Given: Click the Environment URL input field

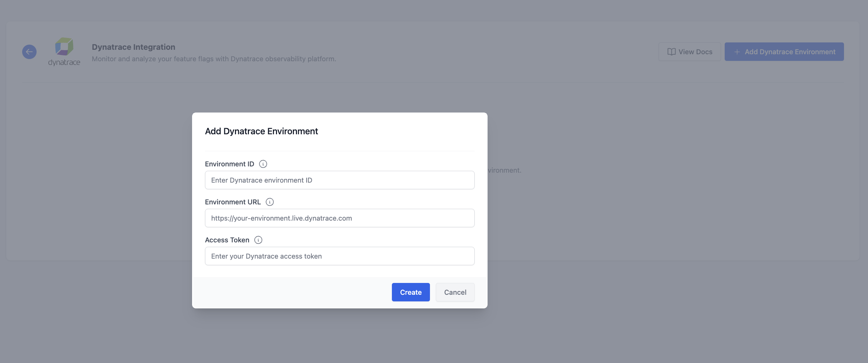Looking at the screenshot, I should click(x=339, y=218).
